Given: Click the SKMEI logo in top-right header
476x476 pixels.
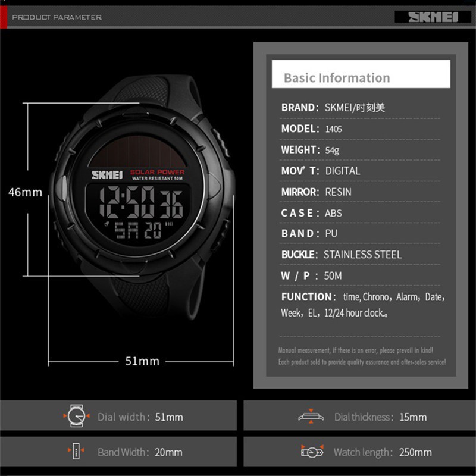Looking at the screenshot, I should click(433, 17).
